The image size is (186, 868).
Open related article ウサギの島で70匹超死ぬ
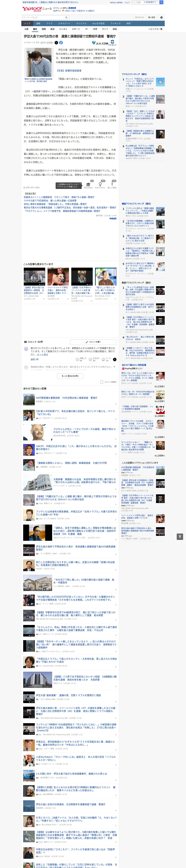(x=50, y=201)
